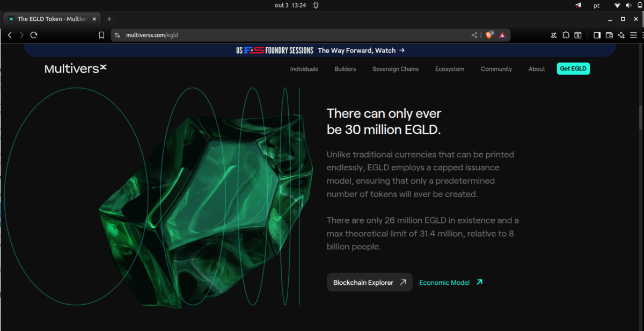Open the Individuals navigation menu
Screen dimensions: 644x331
click(x=304, y=69)
